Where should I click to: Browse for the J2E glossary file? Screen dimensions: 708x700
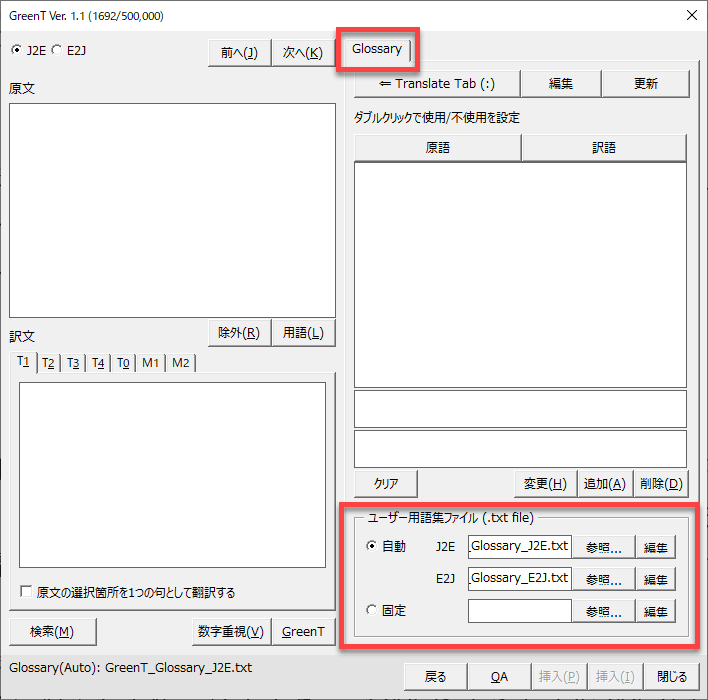603,548
